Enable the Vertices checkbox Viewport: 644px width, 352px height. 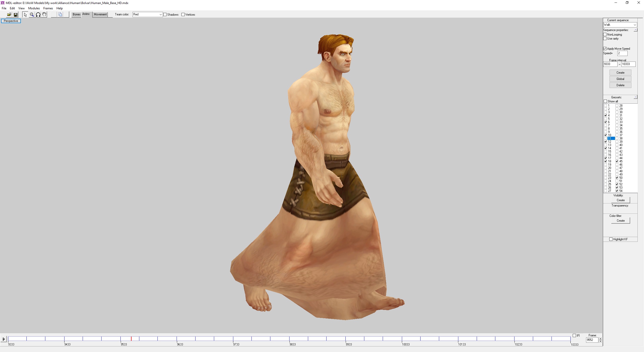183,15
